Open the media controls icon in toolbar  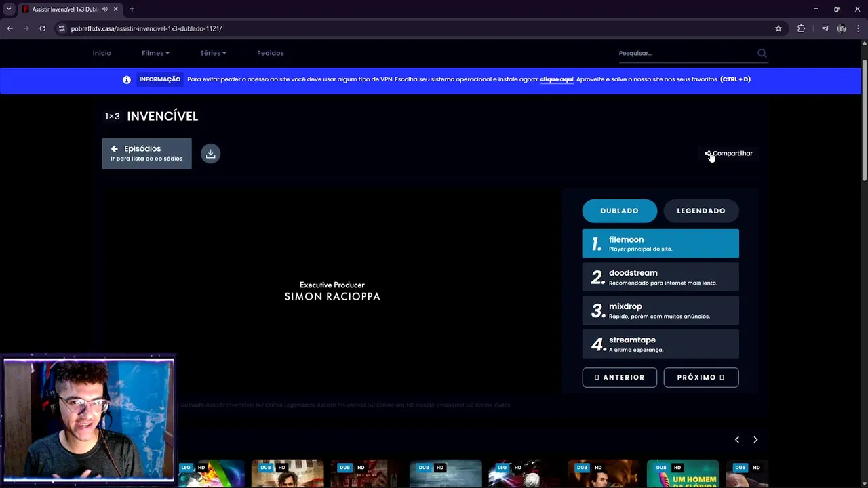click(x=825, y=28)
